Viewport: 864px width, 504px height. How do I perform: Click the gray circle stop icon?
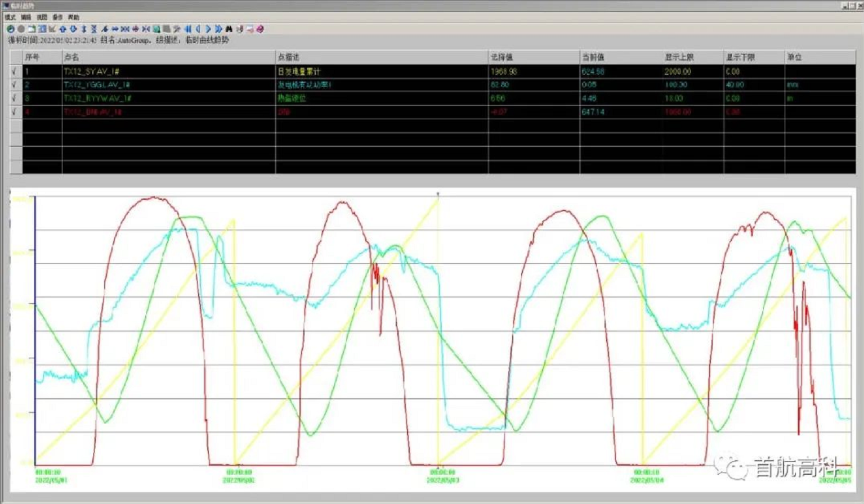tap(21, 29)
